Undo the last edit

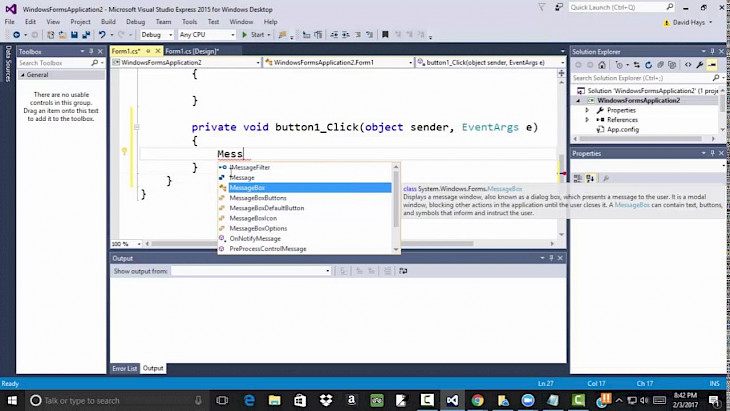point(102,35)
